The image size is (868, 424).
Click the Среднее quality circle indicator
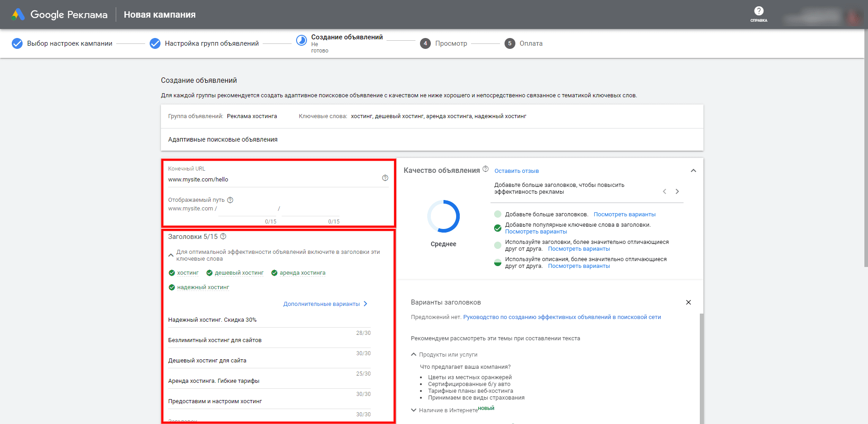(x=443, y=216)
